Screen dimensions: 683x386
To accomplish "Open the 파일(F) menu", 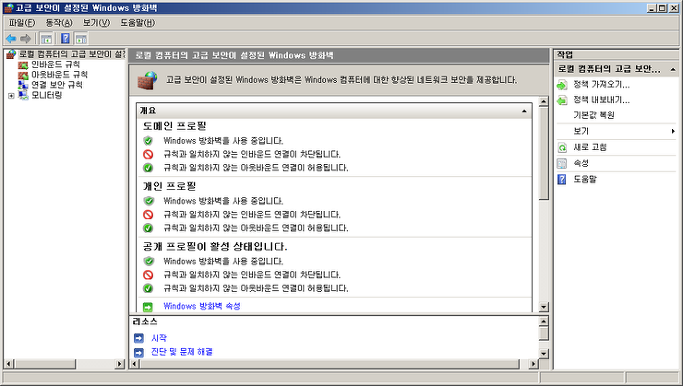I will [x=22, y=23].
